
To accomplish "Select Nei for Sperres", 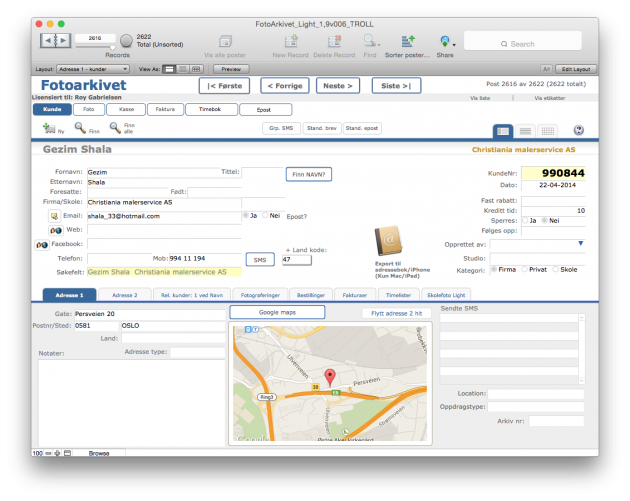I will coord(544,221).
